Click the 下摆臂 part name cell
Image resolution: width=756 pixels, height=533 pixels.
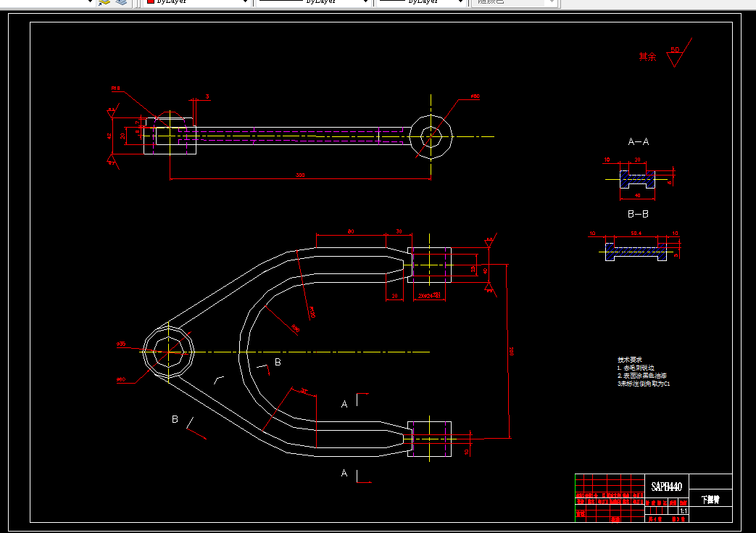(710, 499)
